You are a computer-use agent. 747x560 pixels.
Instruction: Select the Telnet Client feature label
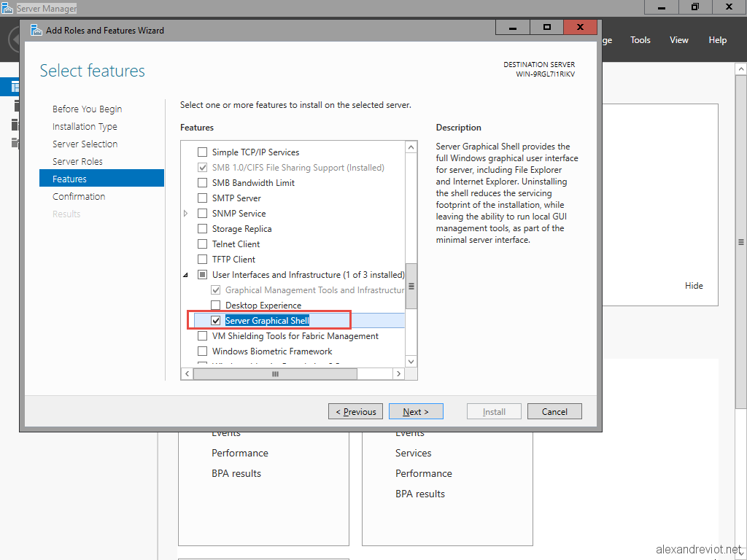pyautogui.click(x=236, y=244)
